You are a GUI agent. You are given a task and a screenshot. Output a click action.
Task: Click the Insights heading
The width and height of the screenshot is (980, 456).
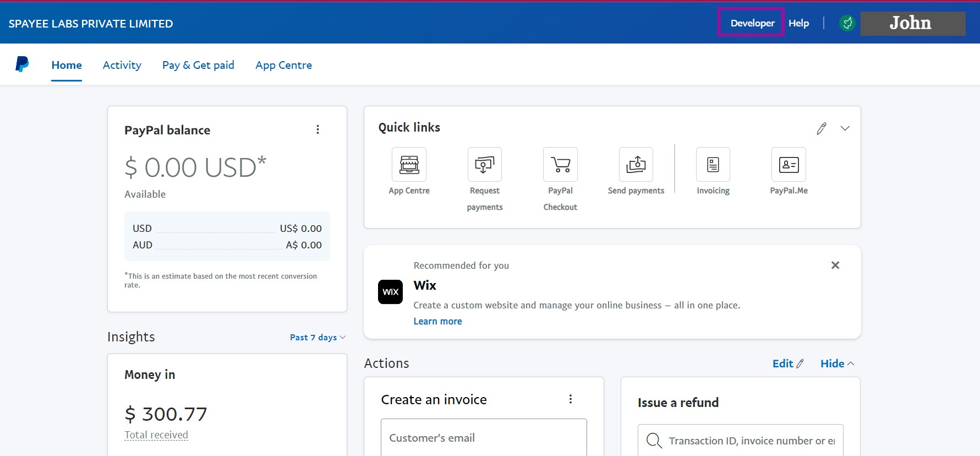point(131,337)
